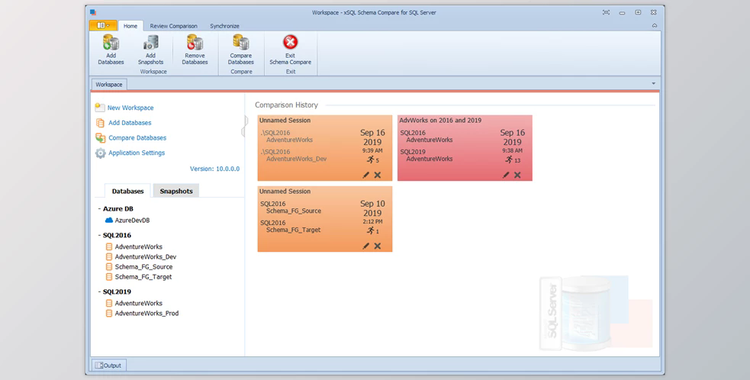The image size is (750, 380).
Task: Collapse the Azure DB group
Action: tap(99, 209)
